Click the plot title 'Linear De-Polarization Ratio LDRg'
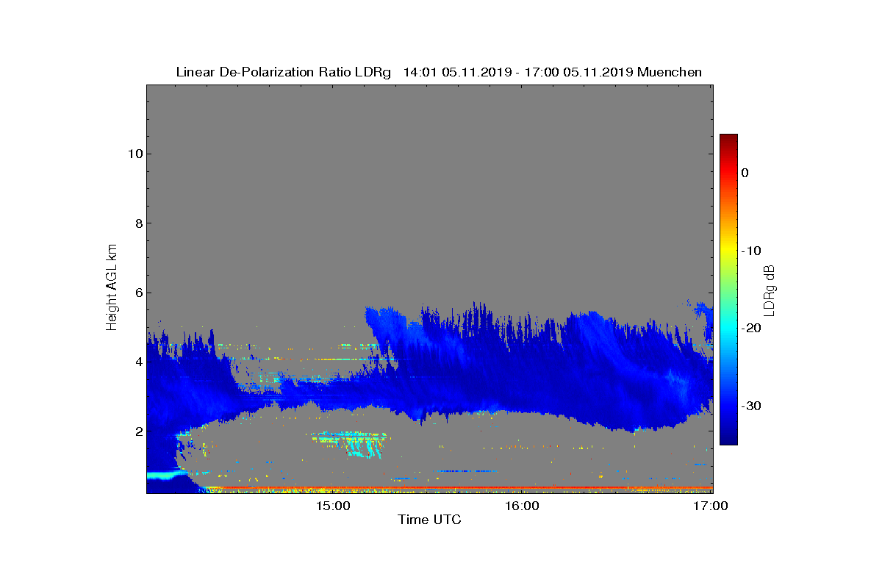 [284, 72]
